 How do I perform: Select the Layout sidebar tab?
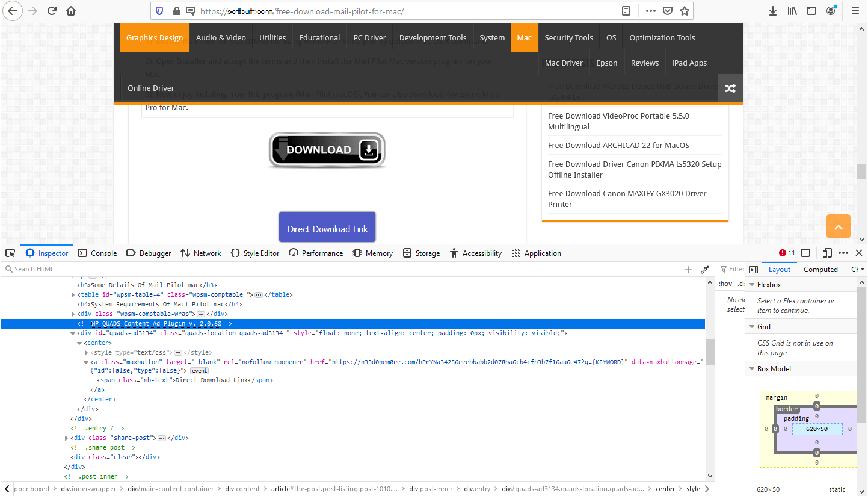click(780, 270)
